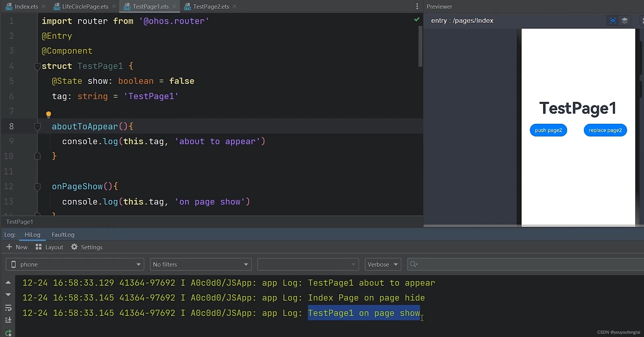
Task: Open the No filters dropdown
Action: (x=200, y=264)
